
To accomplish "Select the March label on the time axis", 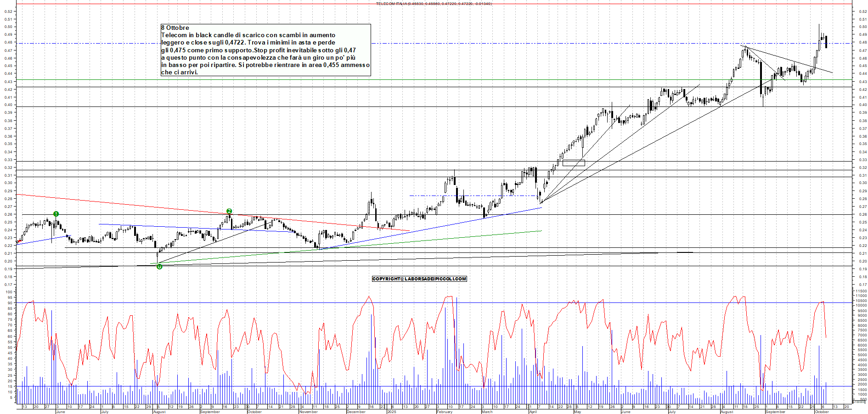I will click(487, 412).
